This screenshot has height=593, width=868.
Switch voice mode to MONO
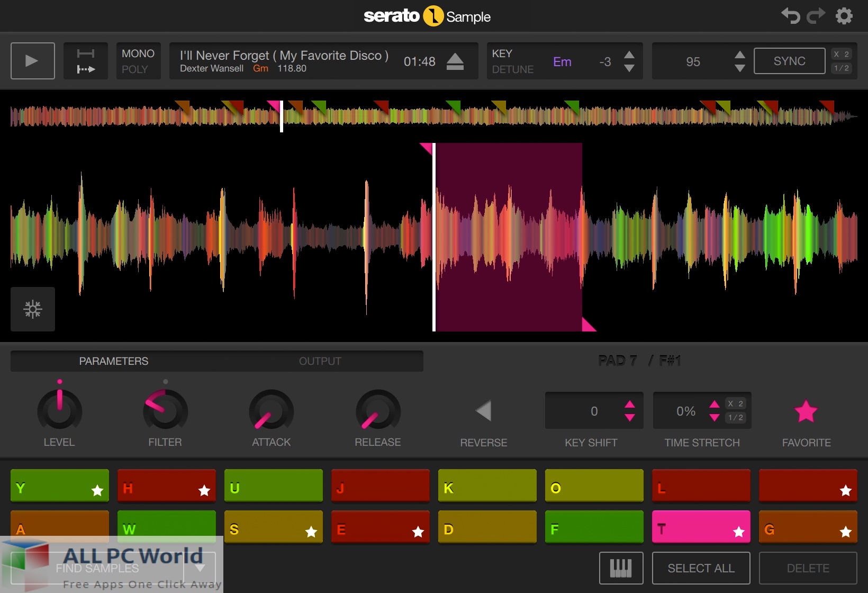click(x=138, y=53)
